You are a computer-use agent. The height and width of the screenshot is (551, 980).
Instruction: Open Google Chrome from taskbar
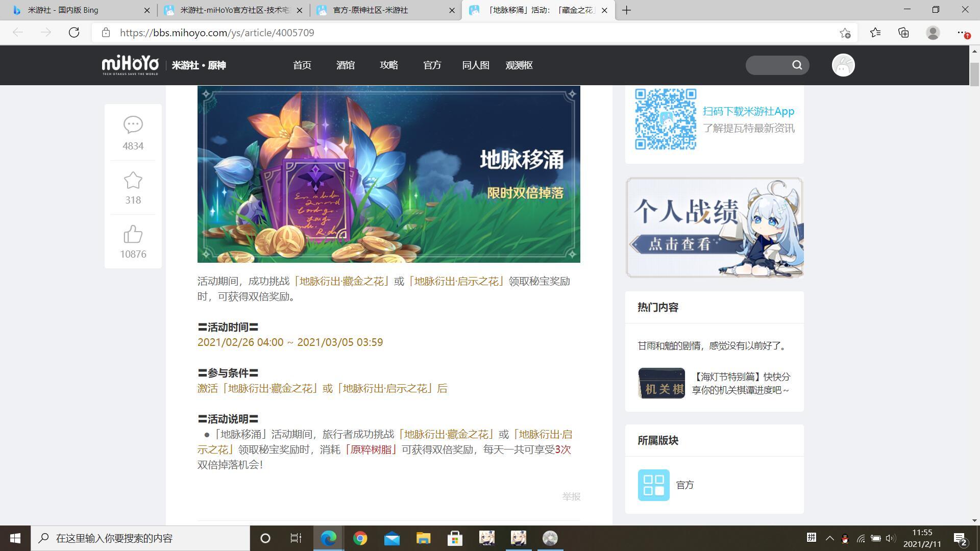click(360, 538)
